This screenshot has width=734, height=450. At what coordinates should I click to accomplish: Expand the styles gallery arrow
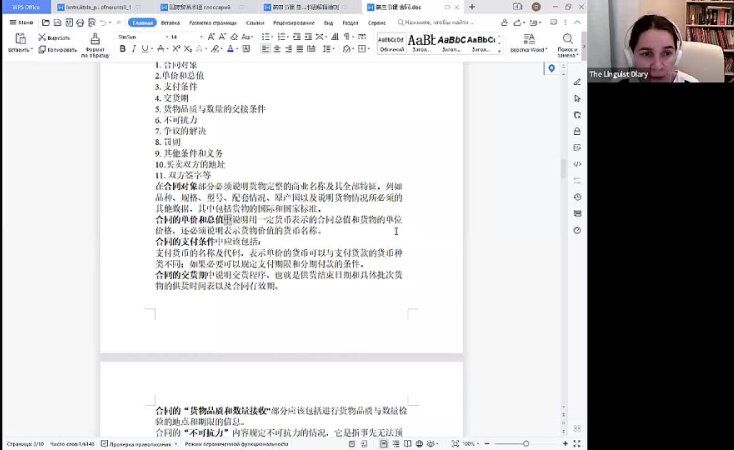[x=499, y=50]
